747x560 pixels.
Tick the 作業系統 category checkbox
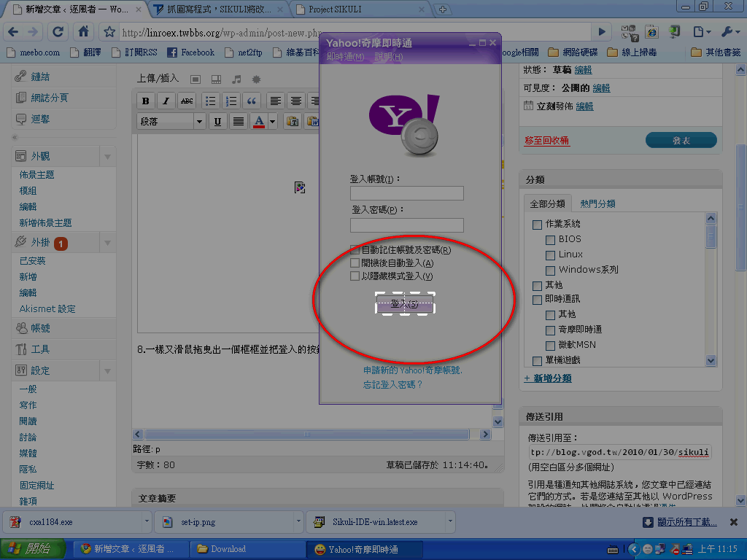[537, 225]
